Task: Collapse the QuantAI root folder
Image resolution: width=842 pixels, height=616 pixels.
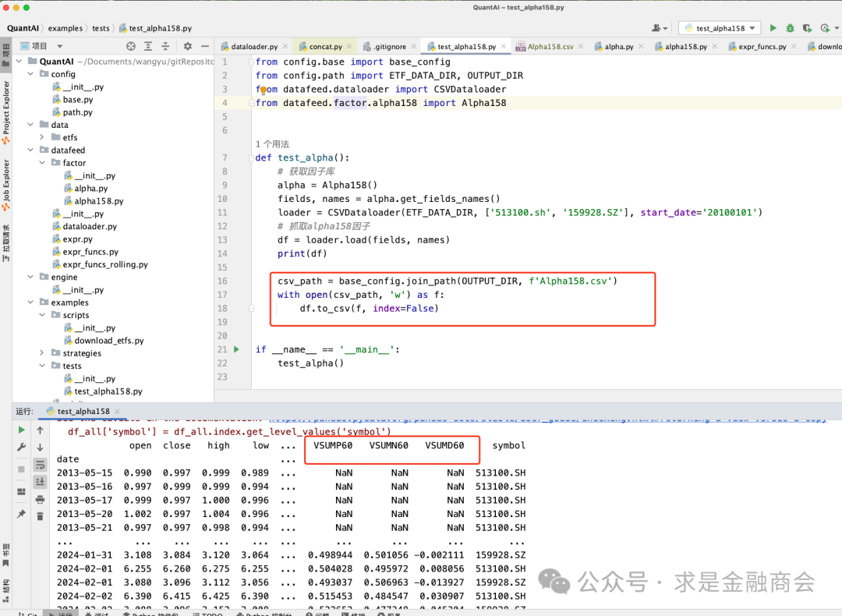Action: click(x=19, y=62)
